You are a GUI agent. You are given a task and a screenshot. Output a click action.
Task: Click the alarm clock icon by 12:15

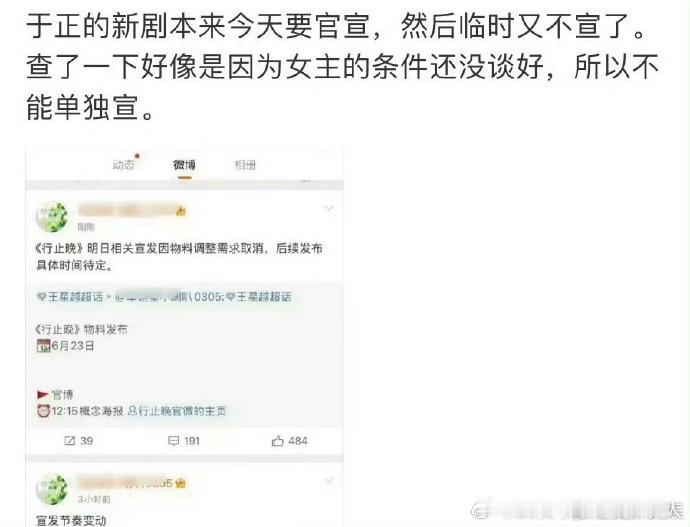44,411
